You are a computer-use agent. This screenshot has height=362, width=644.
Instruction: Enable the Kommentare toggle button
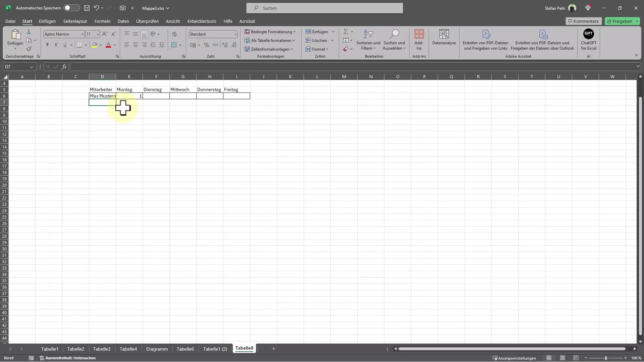click(583, 21)
